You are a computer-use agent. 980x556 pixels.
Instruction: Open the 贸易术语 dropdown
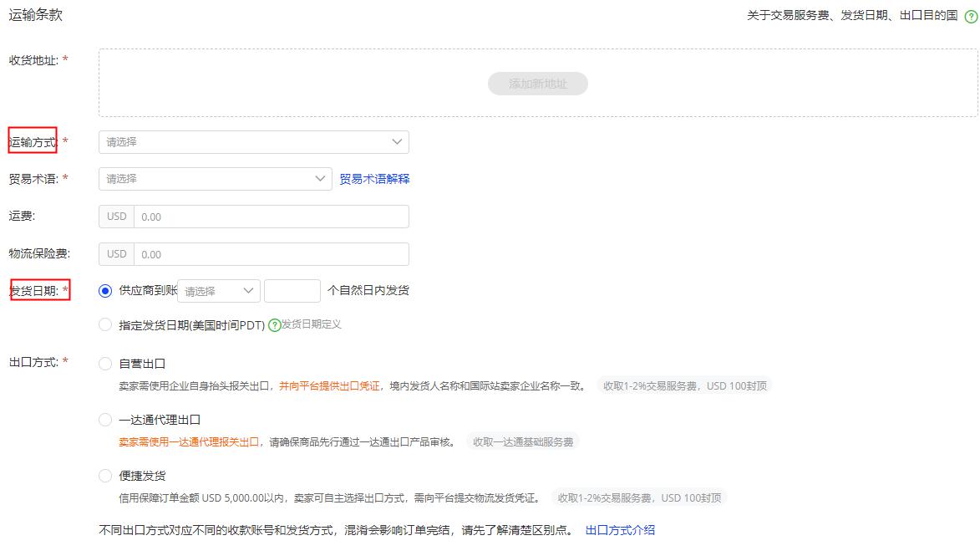point(215,179)
